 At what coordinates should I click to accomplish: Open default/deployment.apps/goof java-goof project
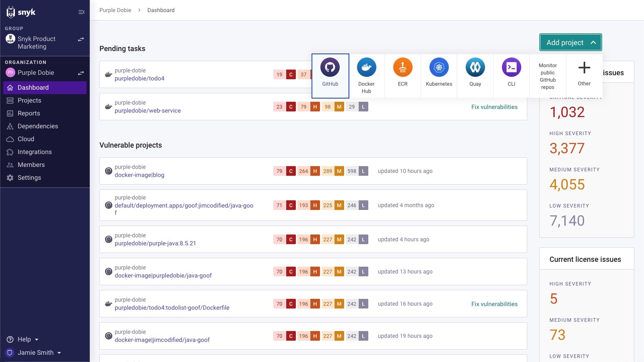click(x=184, y=209)
